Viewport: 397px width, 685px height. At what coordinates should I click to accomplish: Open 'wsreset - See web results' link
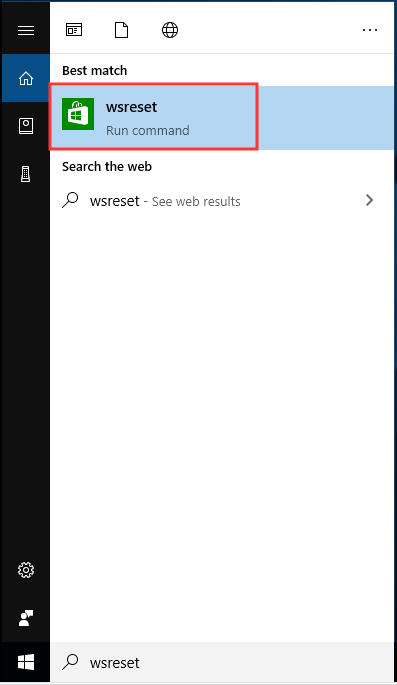[x=165, y=201]
